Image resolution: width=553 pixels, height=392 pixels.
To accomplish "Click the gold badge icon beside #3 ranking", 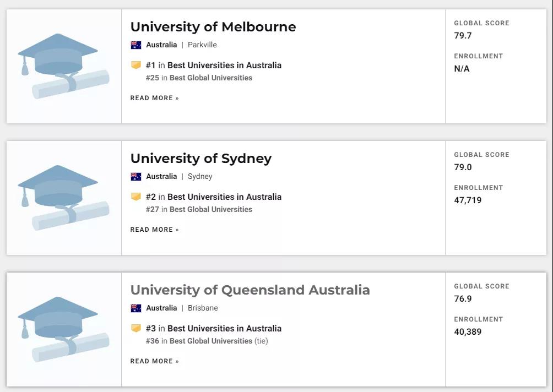I will point(136,328).
